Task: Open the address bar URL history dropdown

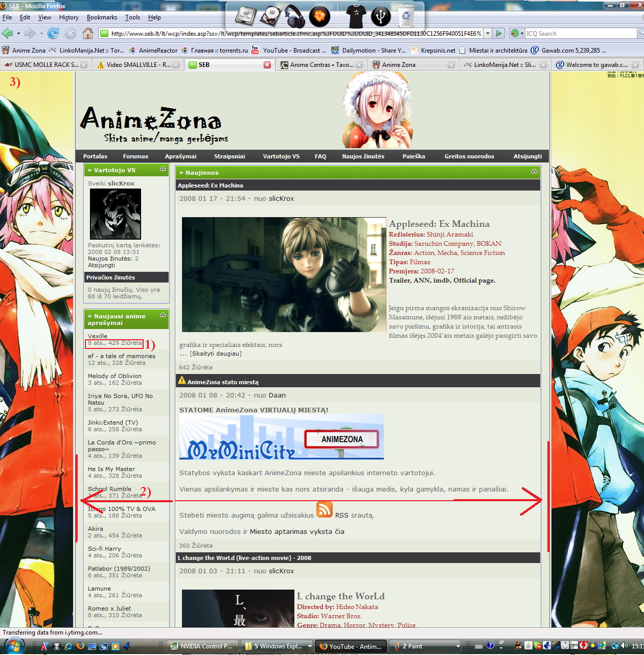Action: click(x=488, y=34)
